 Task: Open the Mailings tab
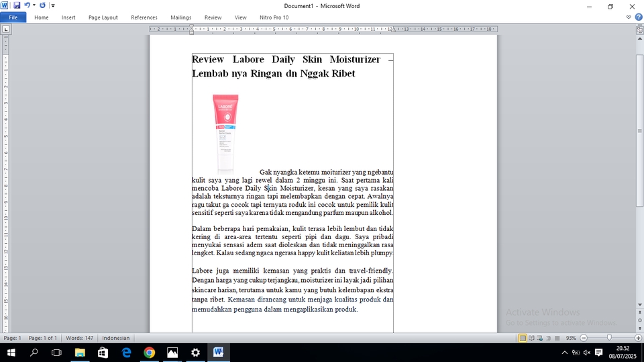(180, 17)
